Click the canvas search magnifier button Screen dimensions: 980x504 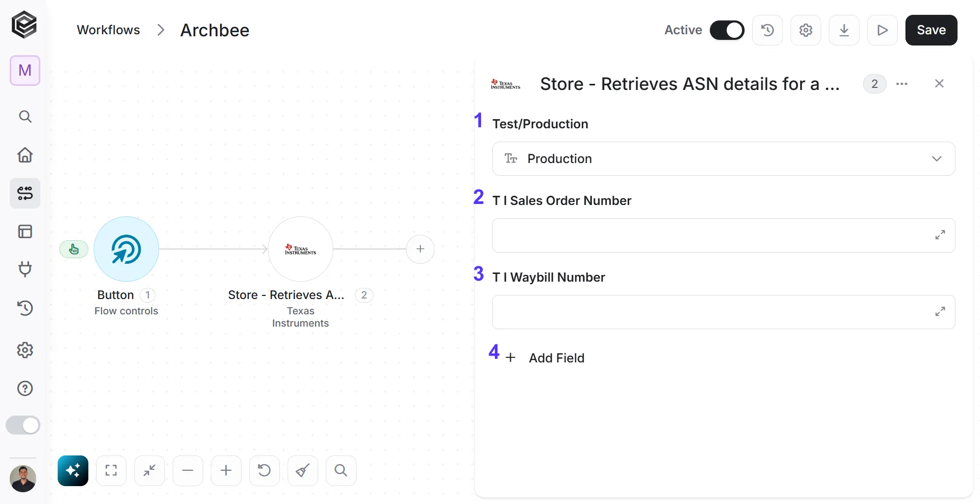pyautogui.click(x=341, y=470)
